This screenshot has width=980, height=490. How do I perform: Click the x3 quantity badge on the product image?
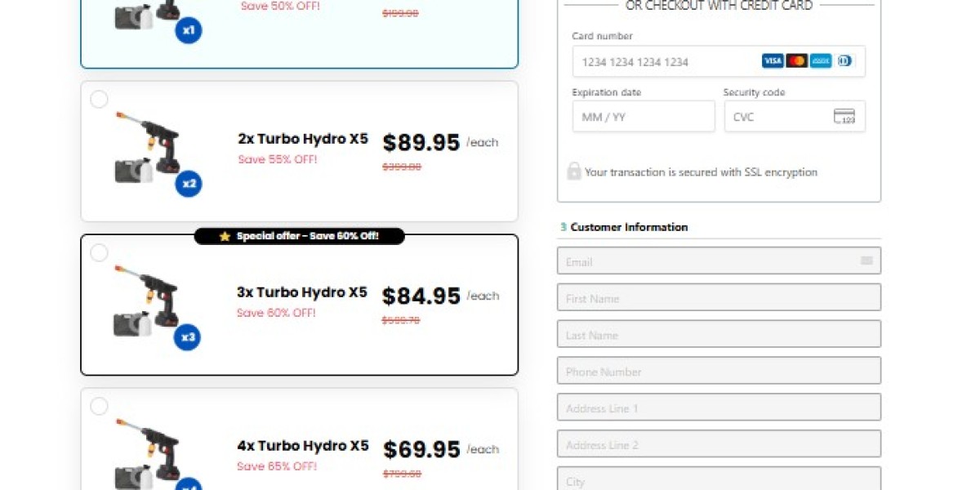[188, 337]
